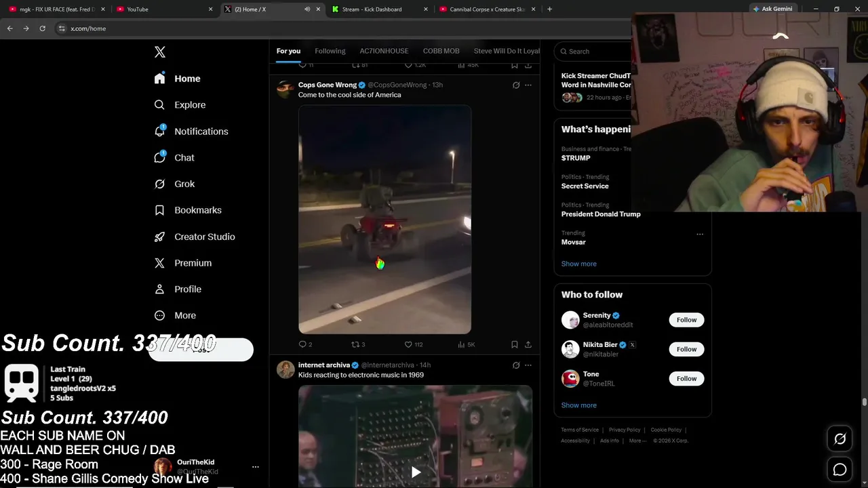
Task: Click page vertical scrollbar thumb
Action: point(864,403)
